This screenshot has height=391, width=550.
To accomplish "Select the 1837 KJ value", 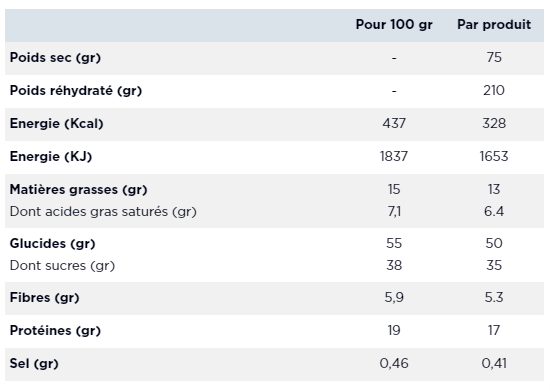I will click(x=394, y=156).
